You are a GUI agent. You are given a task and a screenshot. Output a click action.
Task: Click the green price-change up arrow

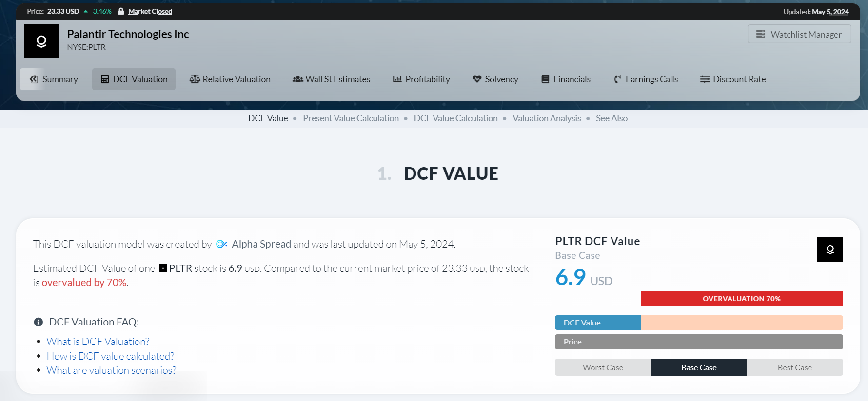[x=86, y=11]
